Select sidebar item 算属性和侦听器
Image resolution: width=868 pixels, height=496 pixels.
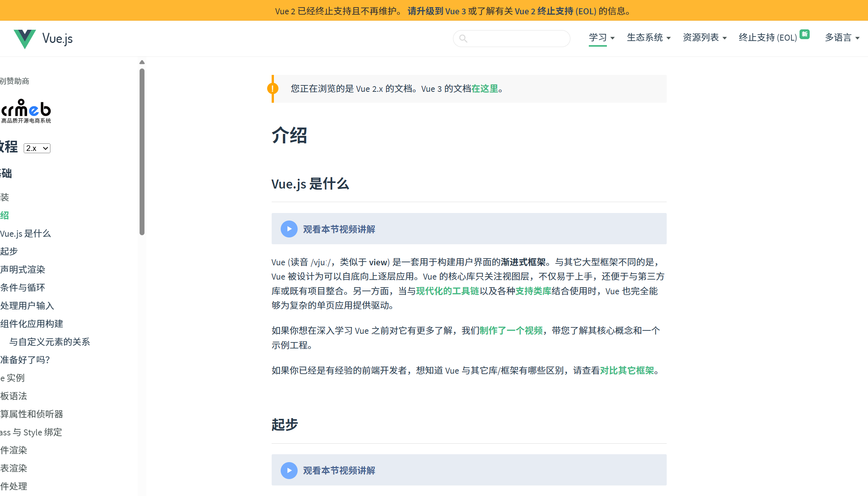[32, 414]
